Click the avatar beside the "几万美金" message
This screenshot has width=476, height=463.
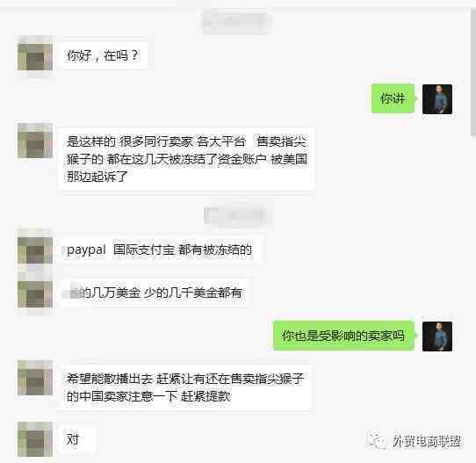tap(35, 293)
